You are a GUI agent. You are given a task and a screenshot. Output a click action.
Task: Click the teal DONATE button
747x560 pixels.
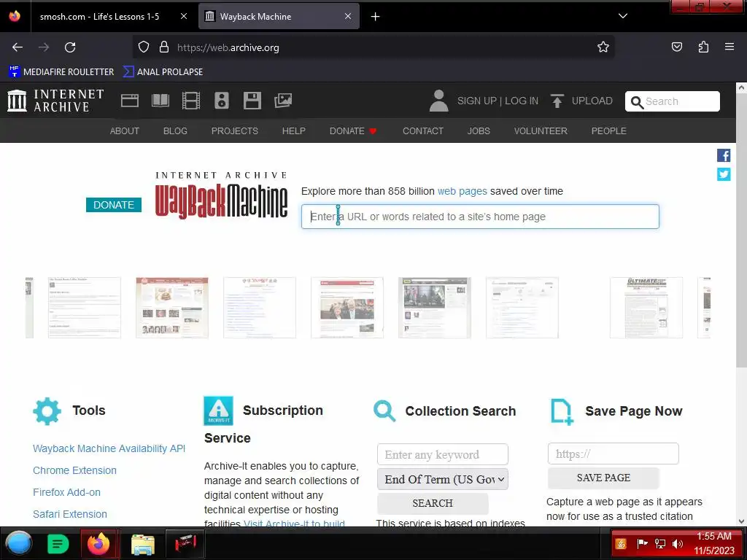pyautogui.click(x=113, y=205)
